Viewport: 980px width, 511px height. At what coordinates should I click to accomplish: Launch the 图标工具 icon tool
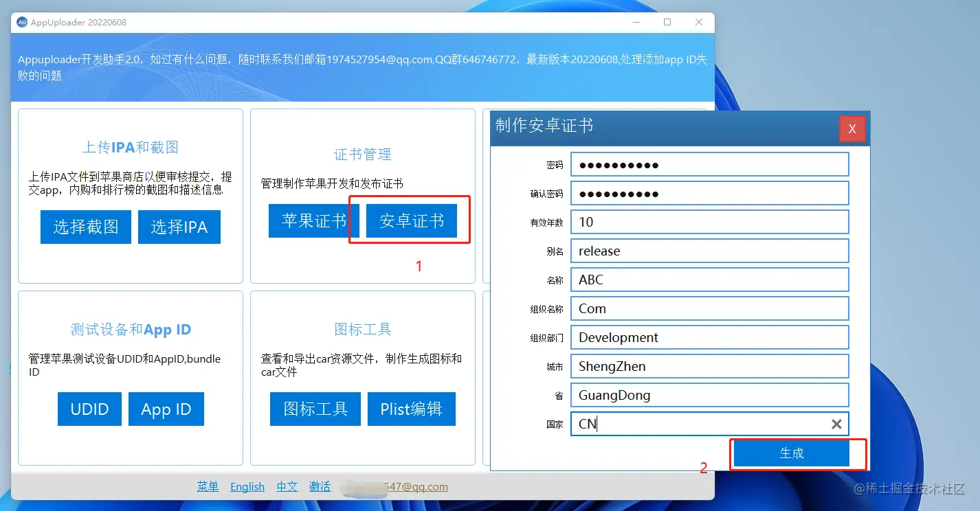(x=315, y=409)
